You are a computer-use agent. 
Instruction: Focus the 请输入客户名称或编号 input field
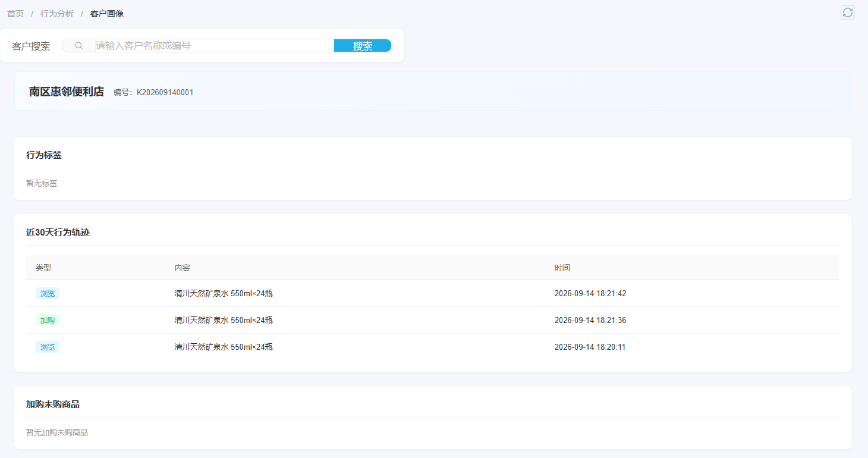(215, 46)
